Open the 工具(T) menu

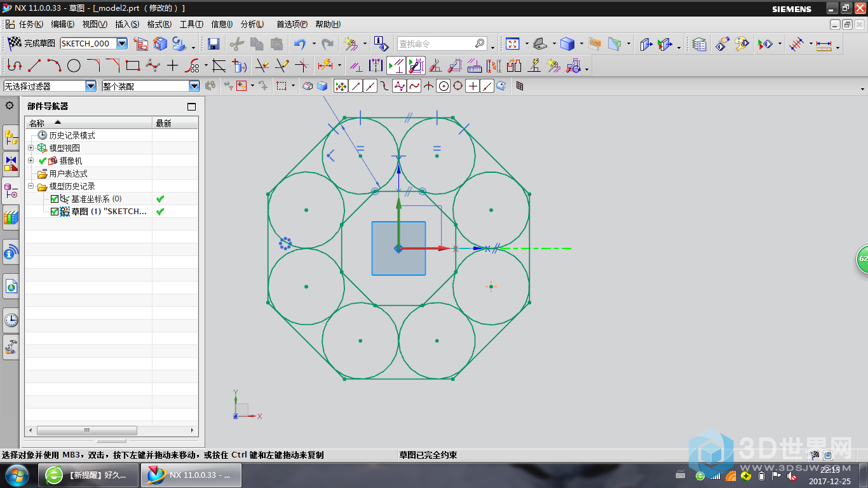191,24
